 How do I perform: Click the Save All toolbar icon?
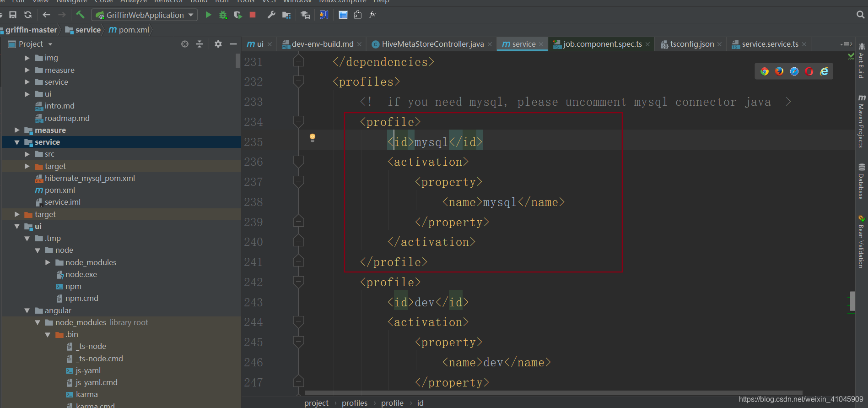(13, 15)
